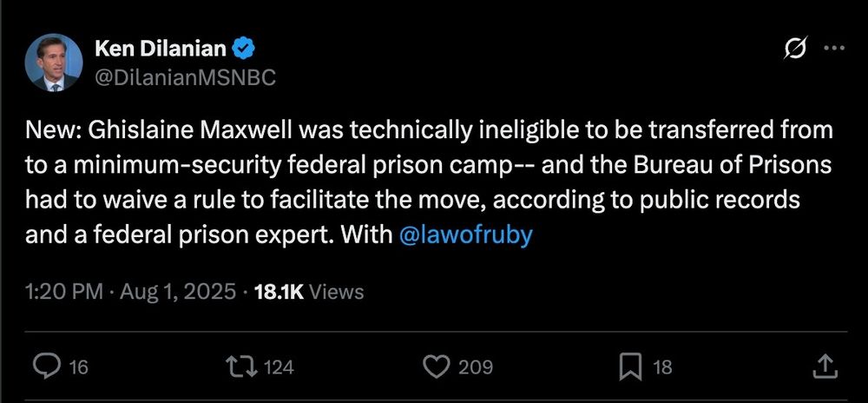
Task: Click the share upload icon
Action: tap(825, 366)
